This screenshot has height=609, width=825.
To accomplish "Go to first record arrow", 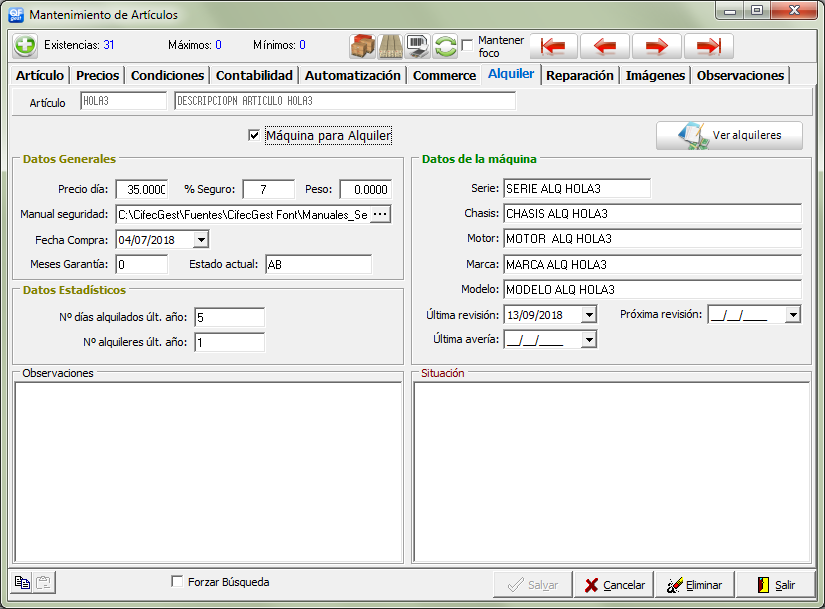I will (553, 46).
